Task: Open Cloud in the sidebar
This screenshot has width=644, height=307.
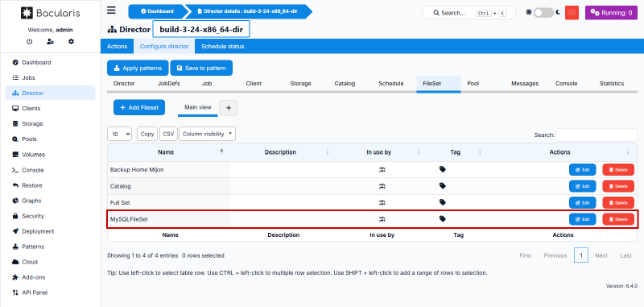Action: (50, 262)
